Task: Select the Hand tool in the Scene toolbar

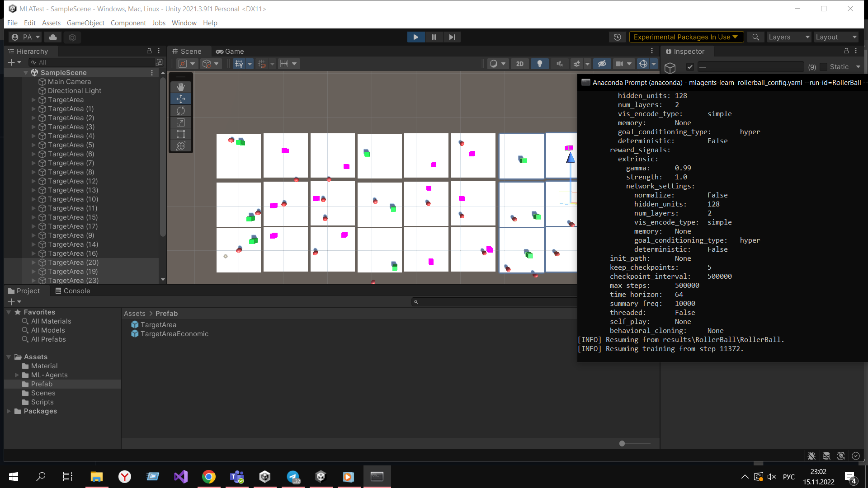Action: pos(180,87)
